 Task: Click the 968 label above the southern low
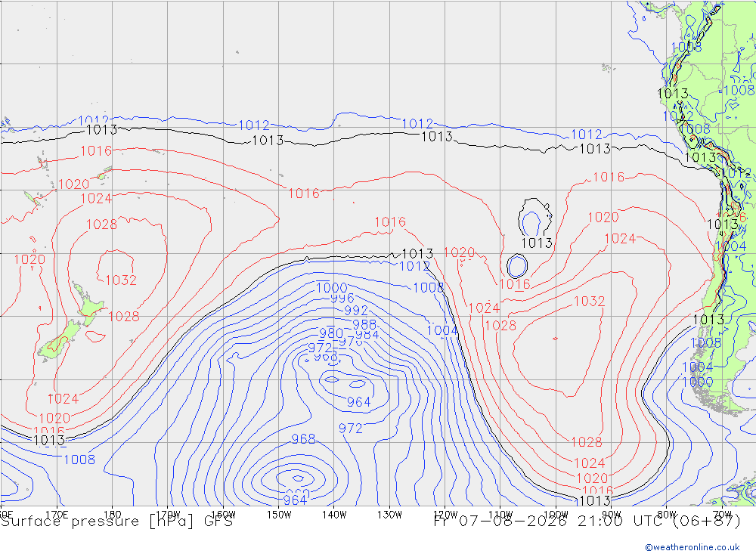point(303,439)
